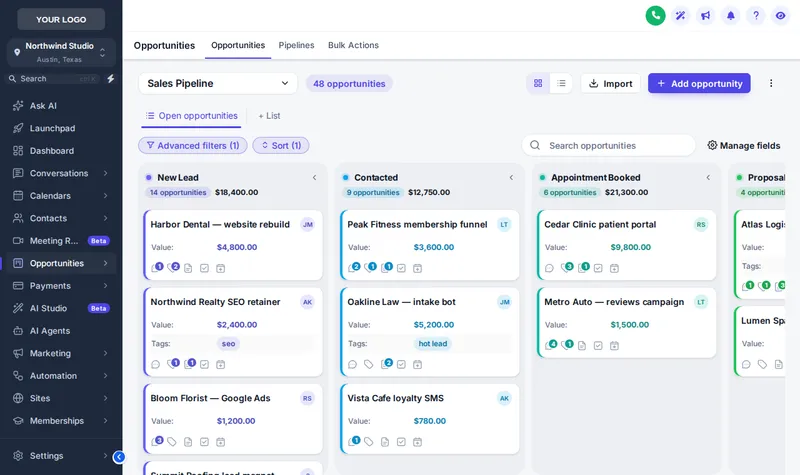Collapse the New Lead column
Viewport: 800px width, 475px height.
[x=314, y=178]
